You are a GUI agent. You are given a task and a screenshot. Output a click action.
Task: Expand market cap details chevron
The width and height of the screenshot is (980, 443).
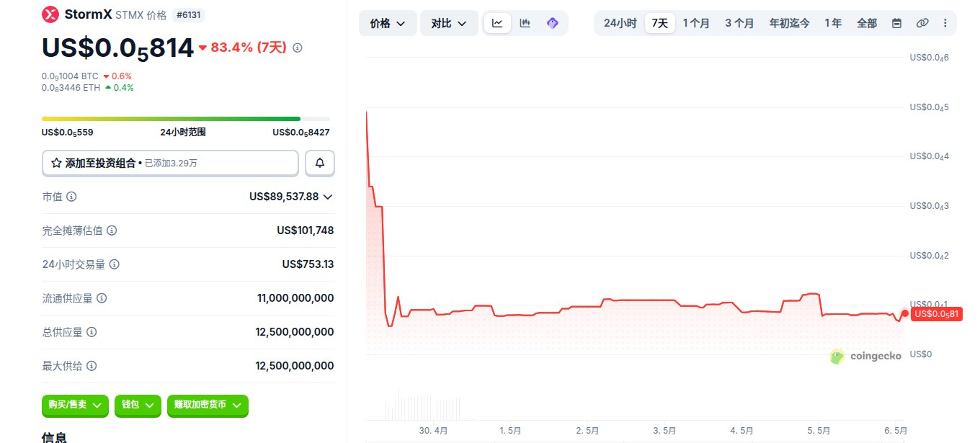coord(328,197)
